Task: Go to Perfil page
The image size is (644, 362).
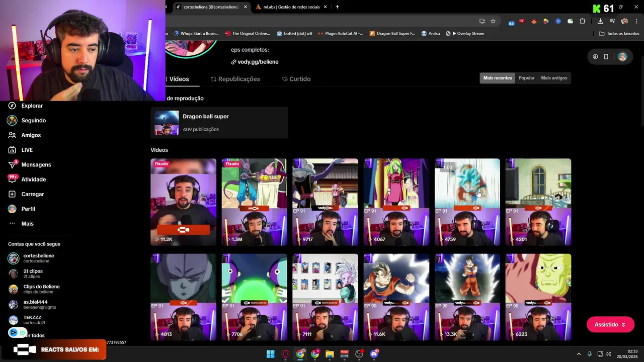Action: 22,209
